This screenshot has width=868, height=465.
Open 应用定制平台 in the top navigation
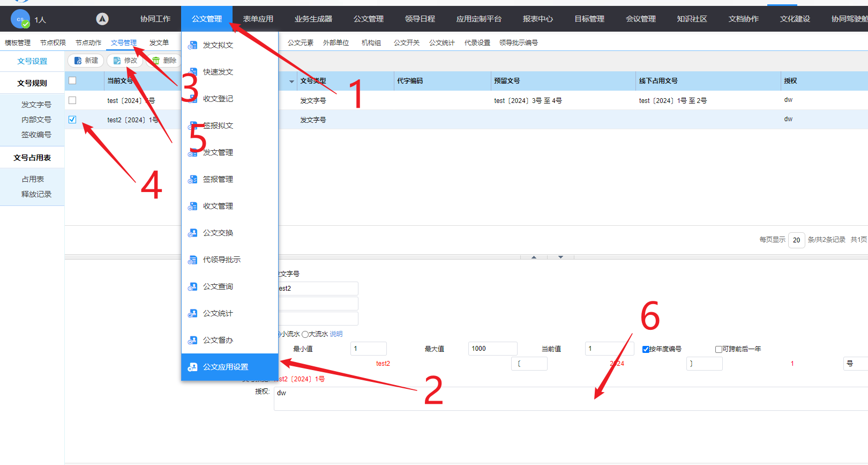pyautogui.click(x=479, y=19)
